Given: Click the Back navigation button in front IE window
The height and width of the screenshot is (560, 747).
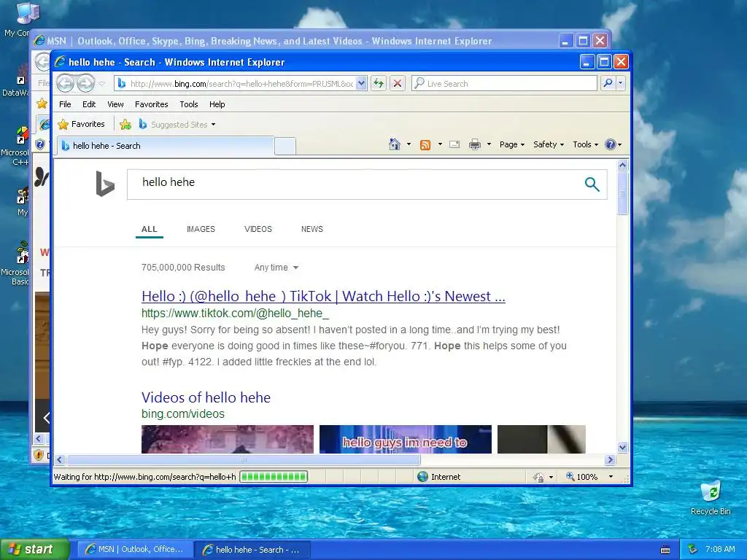Looking at the screenshot, I should [65, 84].
